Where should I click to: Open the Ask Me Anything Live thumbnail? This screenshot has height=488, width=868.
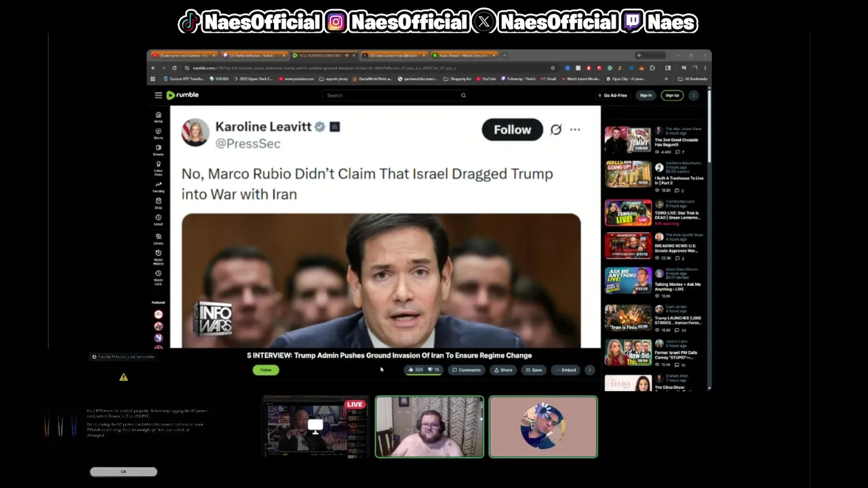pos(628,281)
